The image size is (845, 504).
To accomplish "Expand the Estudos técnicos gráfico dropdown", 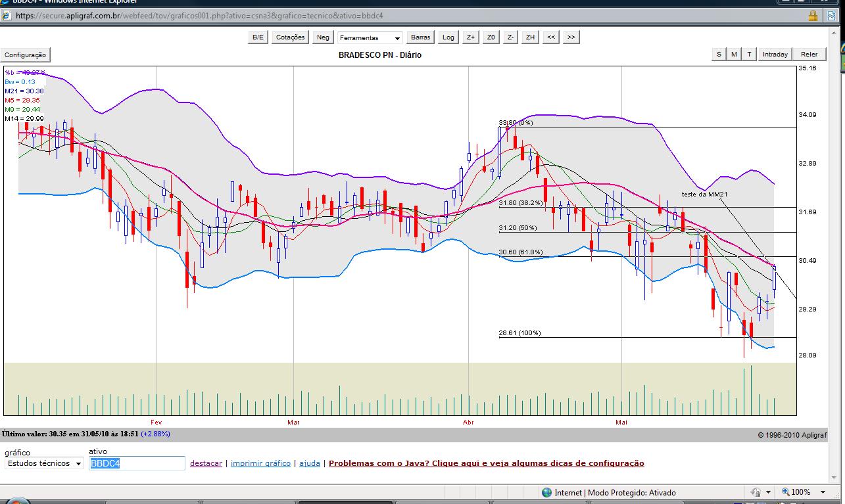I will 44,463.
